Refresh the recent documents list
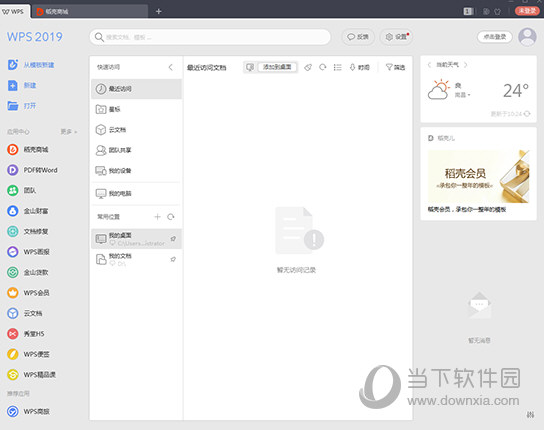The width and height of the screenshot is (544, 430). (x=323, y=67)
